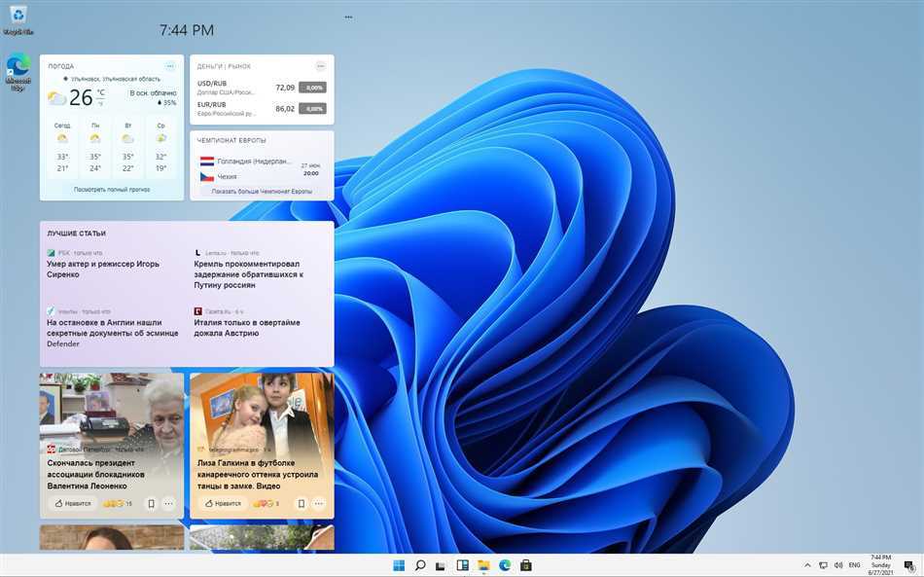Open Microsoft Edge from the taskbar
The height and width of the screenshot is (577, 924).
coord(505,565)
